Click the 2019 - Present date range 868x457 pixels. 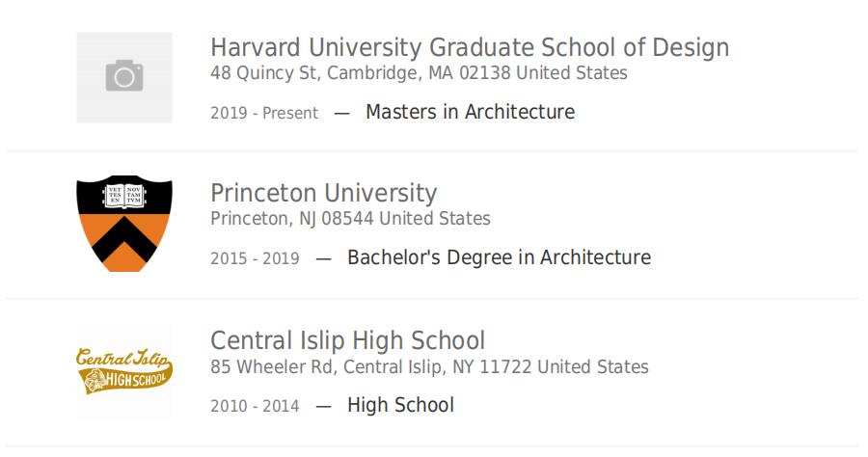tap(264, 113)
